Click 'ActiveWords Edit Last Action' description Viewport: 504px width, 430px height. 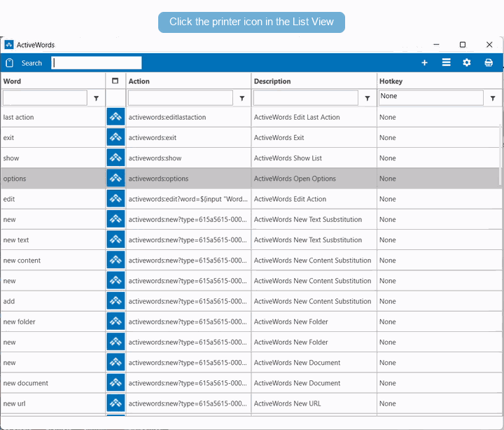(x=314, y=117)
